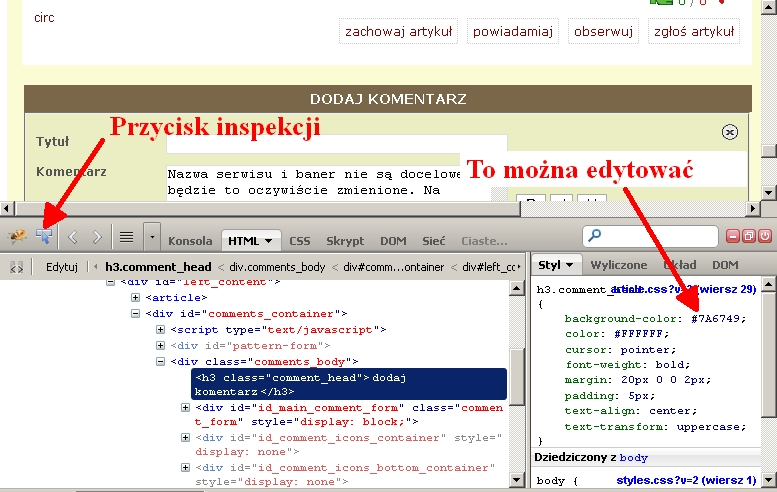Click obserwuj button
Screen dimensions: 777x492
603,32
